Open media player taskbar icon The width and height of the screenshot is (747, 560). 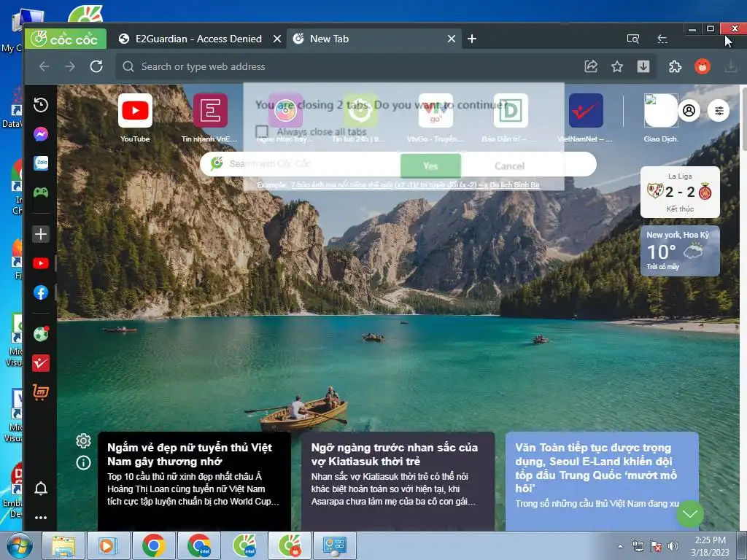click(x=108, y=545)
